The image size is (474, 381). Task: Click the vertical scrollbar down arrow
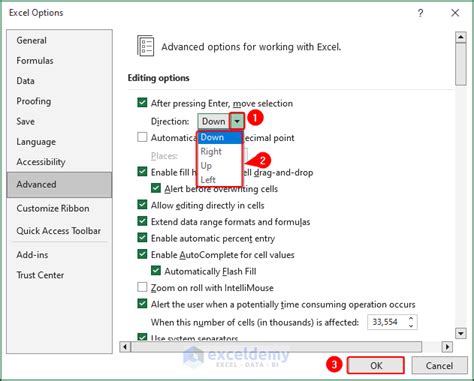click(461, 333)
